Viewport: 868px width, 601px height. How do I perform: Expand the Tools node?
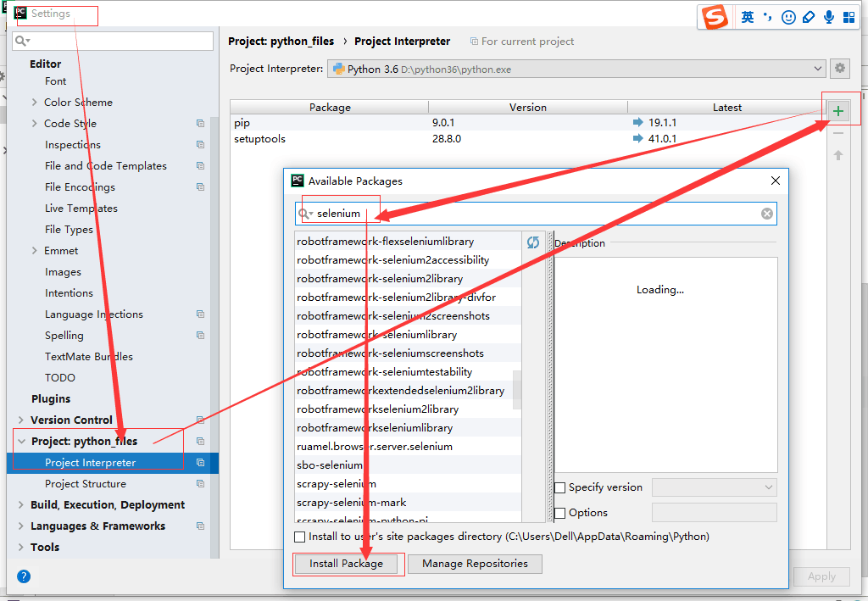point(21,548)
